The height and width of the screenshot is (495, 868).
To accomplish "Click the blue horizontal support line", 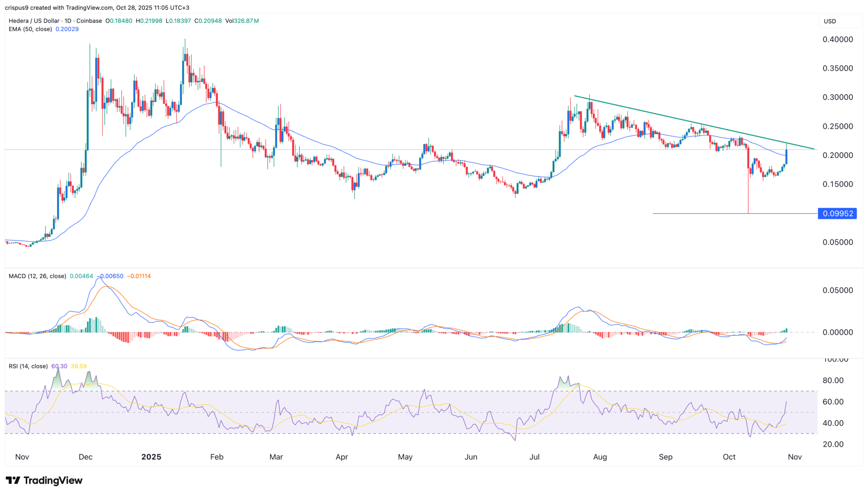I will coord(699,213).
